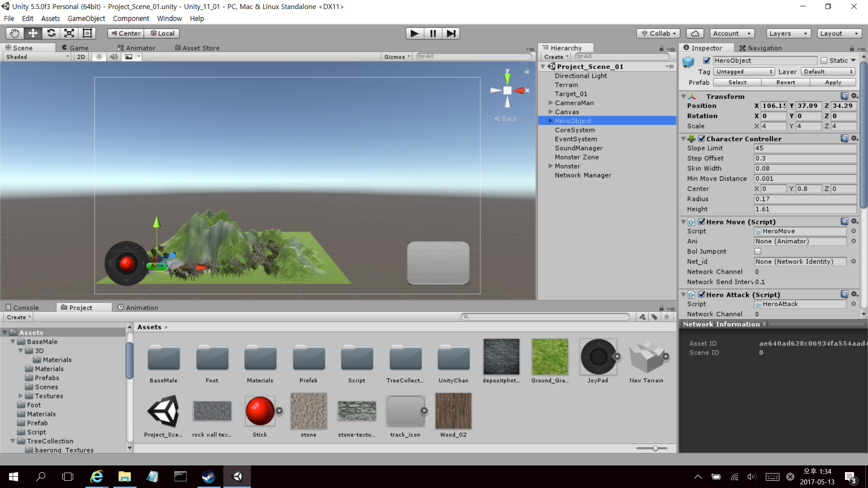868x488 pixels.
Task: Open the Layout dropdown
Action: coord(839,33)
